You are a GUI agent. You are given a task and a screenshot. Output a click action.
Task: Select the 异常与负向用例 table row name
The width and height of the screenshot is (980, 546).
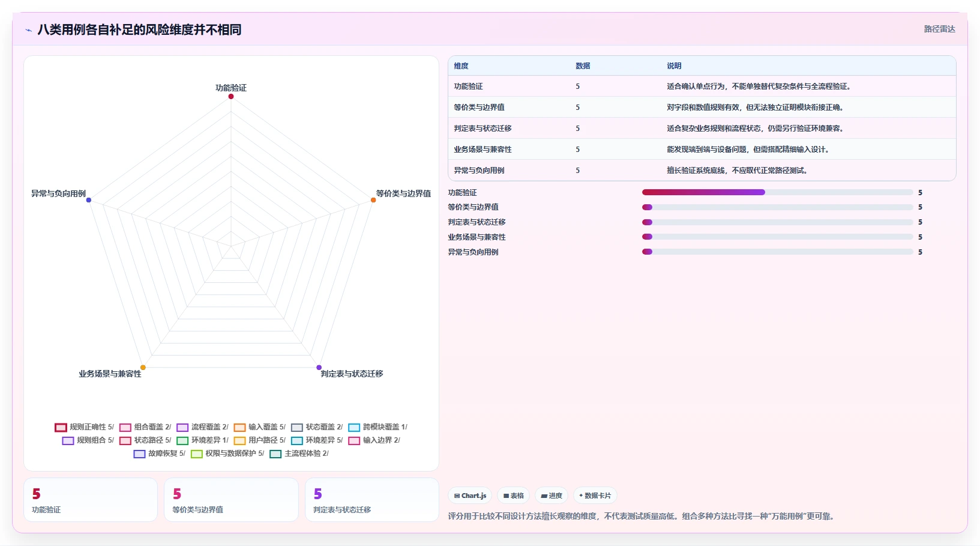coord(479,171)
